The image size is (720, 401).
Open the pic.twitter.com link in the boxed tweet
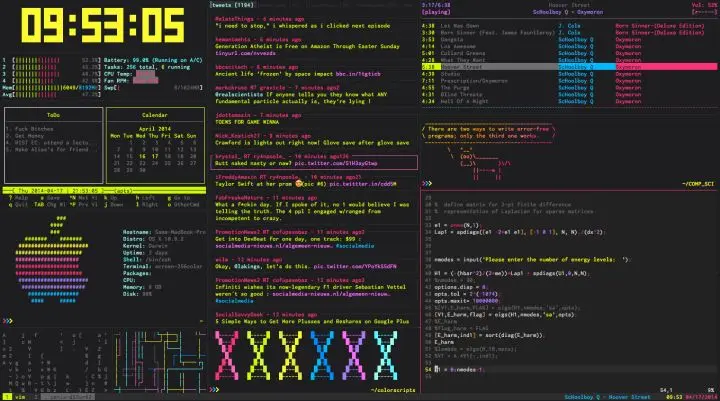(x=336, y=164)
